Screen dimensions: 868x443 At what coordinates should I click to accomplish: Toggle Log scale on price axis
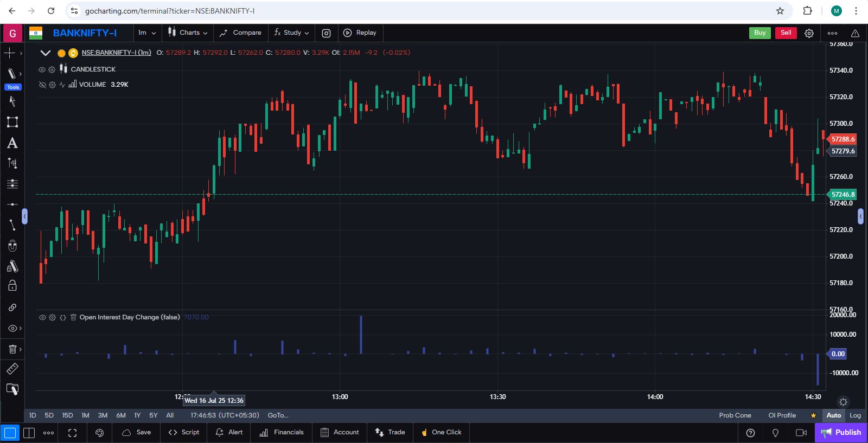tap(855, 415)
